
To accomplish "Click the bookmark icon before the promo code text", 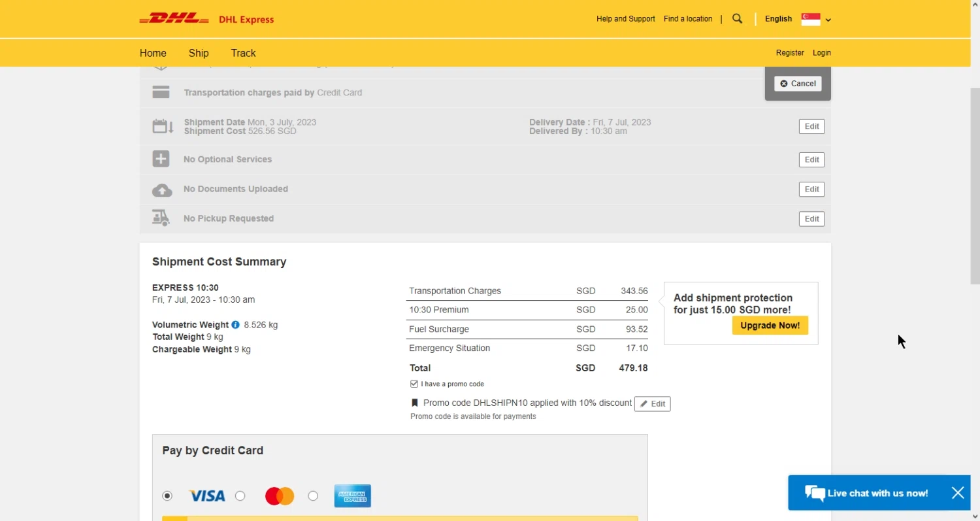I will (x=414, y=403).
